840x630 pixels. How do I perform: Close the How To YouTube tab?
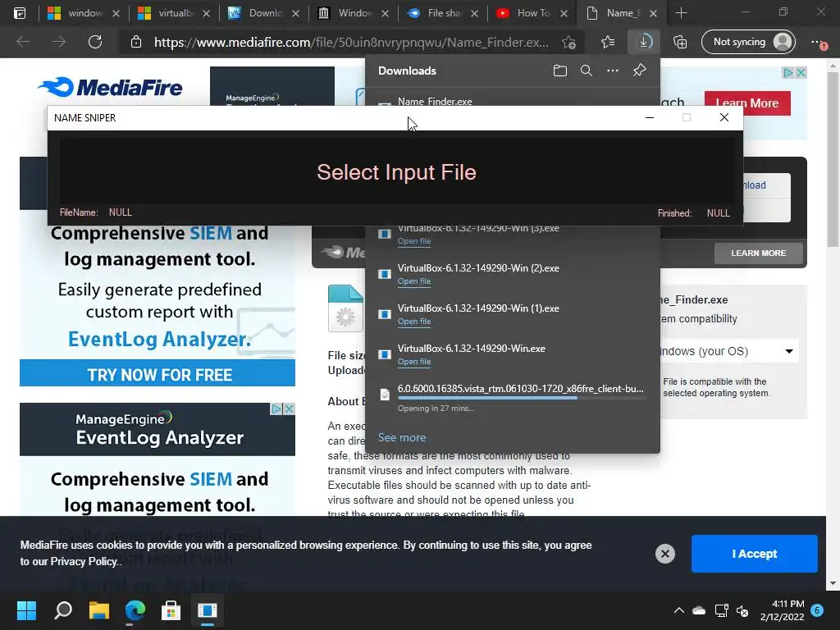tap(564, 14)
